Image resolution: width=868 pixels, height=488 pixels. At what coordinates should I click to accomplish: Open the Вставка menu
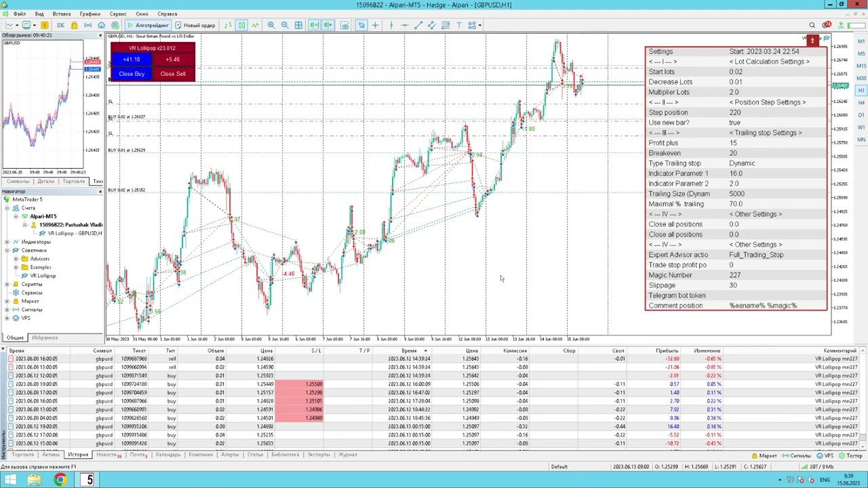click(x=61, y=14)
